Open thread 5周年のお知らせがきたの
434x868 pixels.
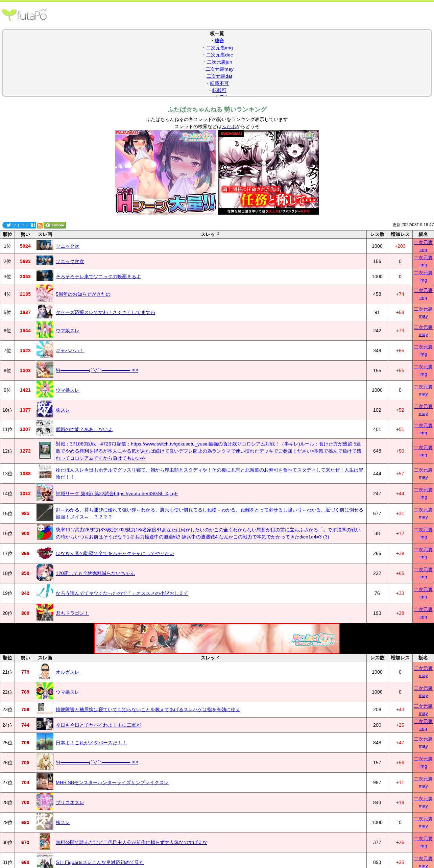83,294
